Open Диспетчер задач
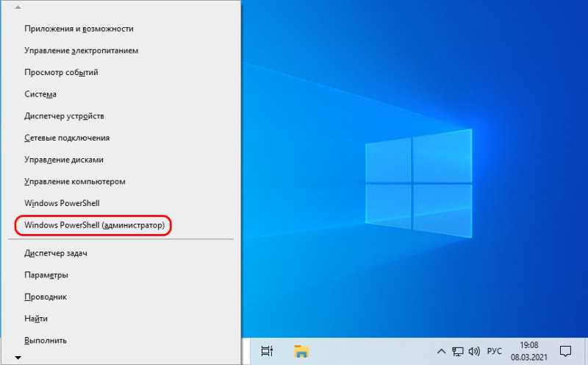Screen dimensions: 588x365 coord(121,253)
